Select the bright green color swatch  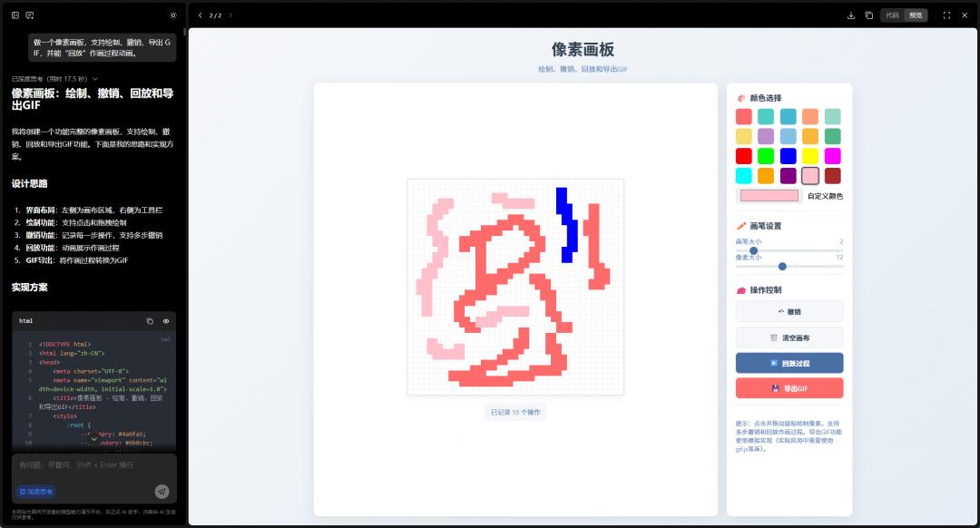(766, 156)
